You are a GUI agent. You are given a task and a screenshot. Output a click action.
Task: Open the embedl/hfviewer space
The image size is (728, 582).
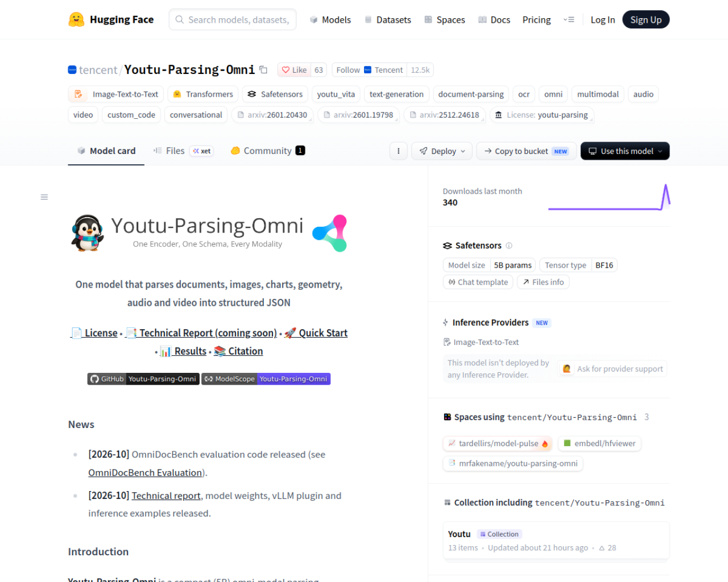(599, 443)
